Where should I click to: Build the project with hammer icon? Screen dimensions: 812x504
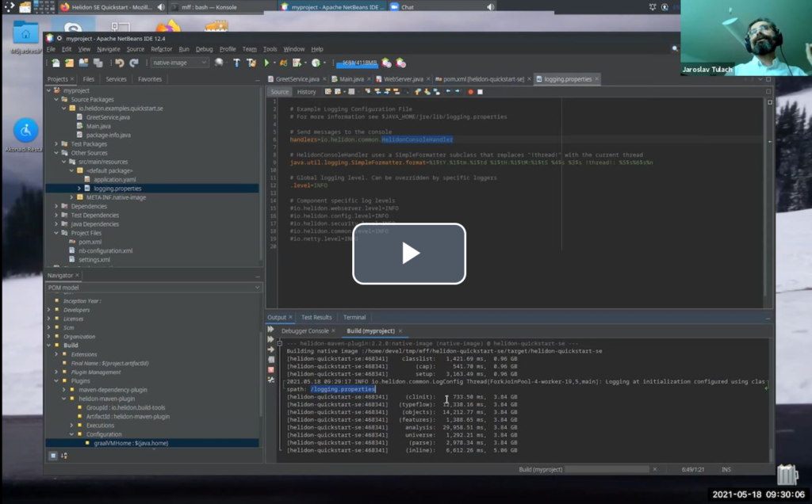click(x=236, y=63)
